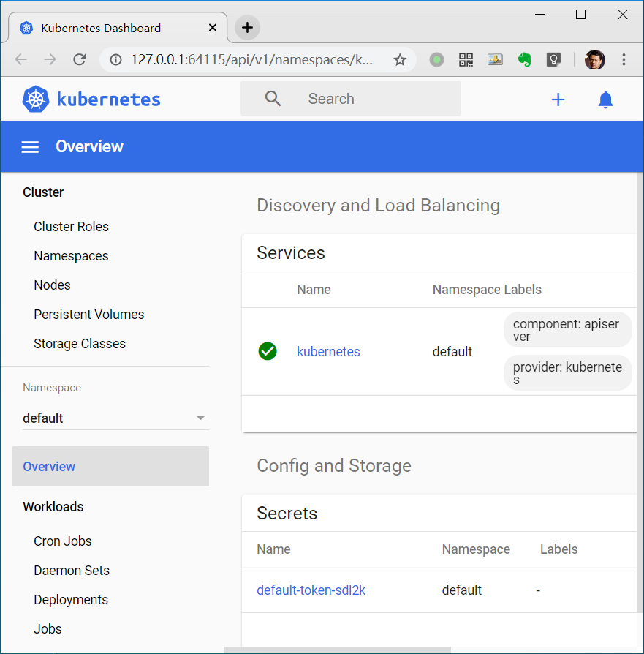Click the search magnifier icon
Image resolution: width=644 pixels, height=654 pixels.
(x=273, y=99)
